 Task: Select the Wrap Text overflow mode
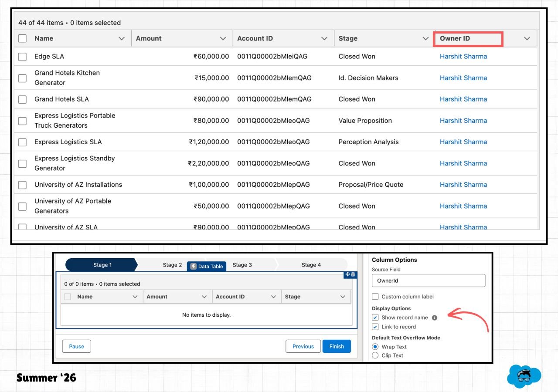[375, 347]
